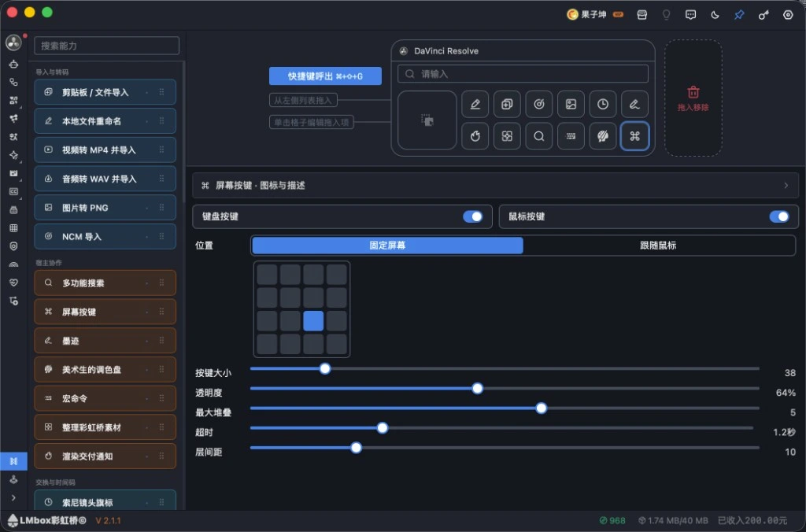Click the 视频转 MP4 并导入 item
Image resolution: width=806 pixels, height=532 pixels.
tap(105, 150)
